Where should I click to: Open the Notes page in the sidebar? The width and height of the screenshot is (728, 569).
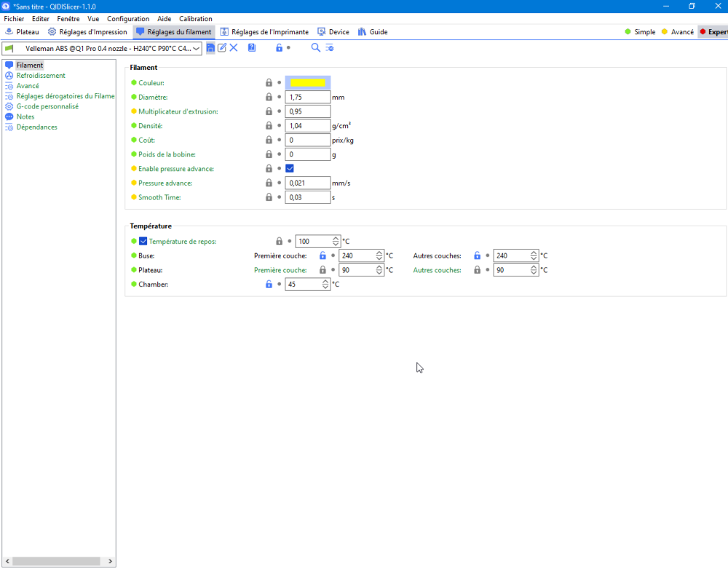(25, 116)
